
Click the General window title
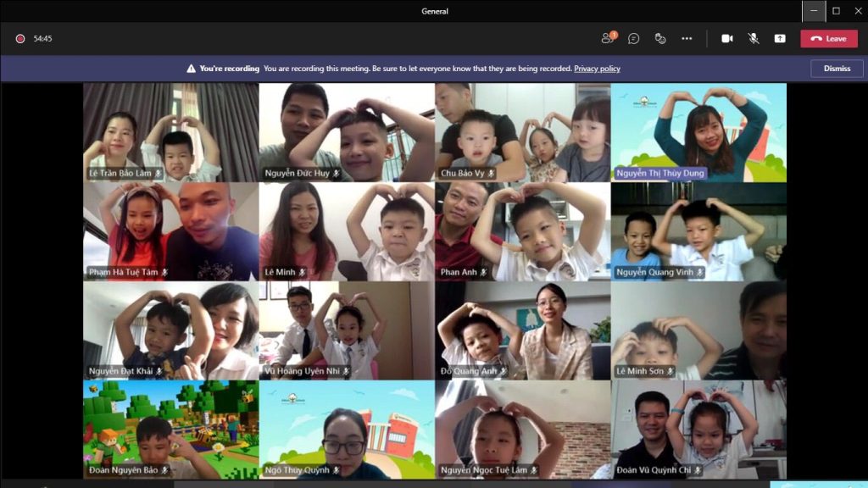(x=434, y=11)
